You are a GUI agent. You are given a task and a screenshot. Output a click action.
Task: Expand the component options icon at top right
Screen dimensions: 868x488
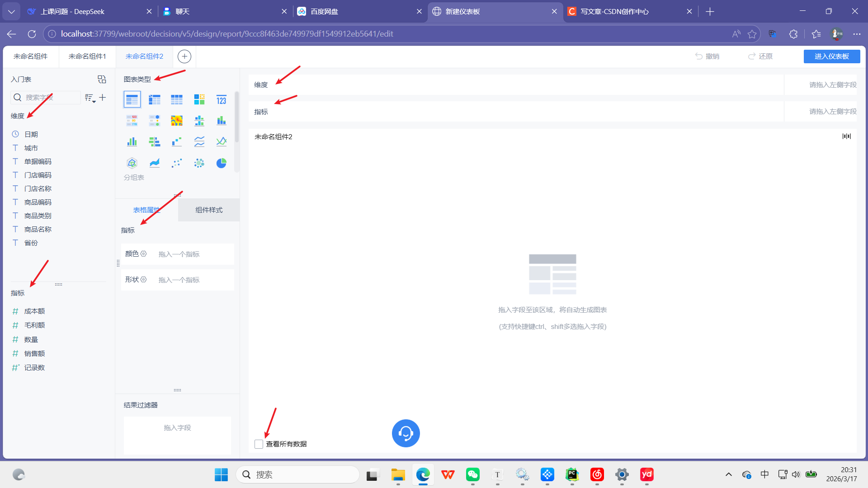tap(846, 136)
